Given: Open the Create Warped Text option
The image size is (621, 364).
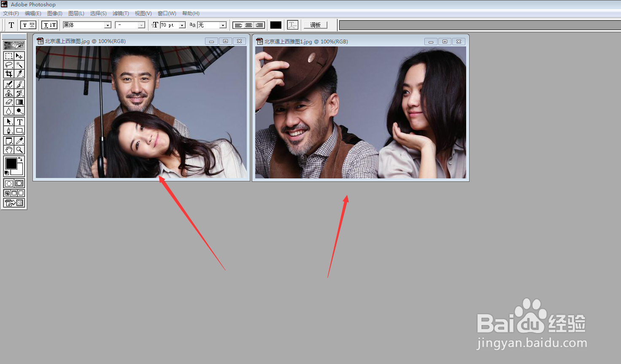Looking at the screenshot, I should [292, 25].
